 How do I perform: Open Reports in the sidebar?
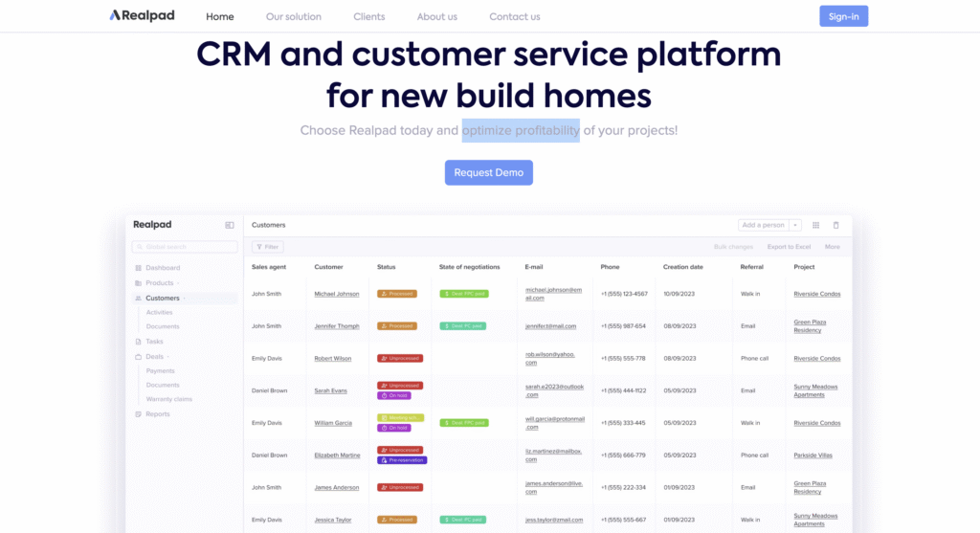point(158,414)
